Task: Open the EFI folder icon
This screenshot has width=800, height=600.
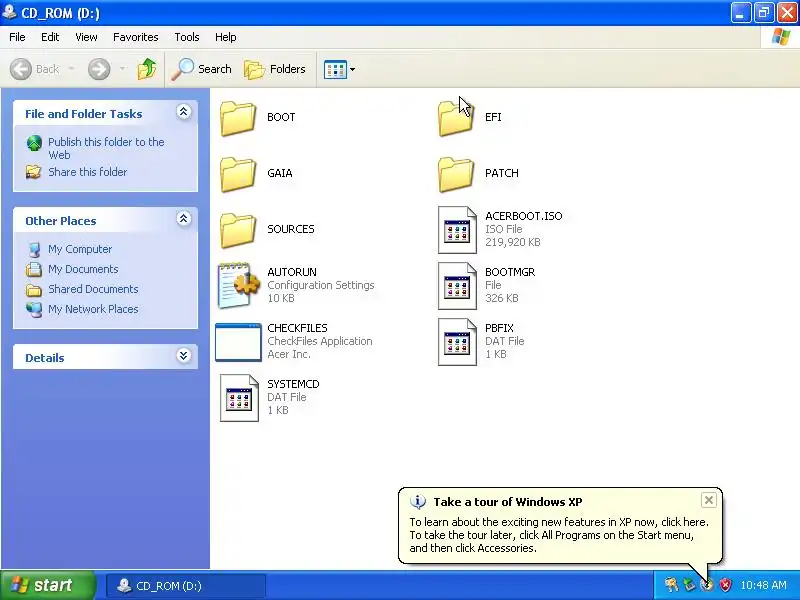Action: [x=456, y=118]
